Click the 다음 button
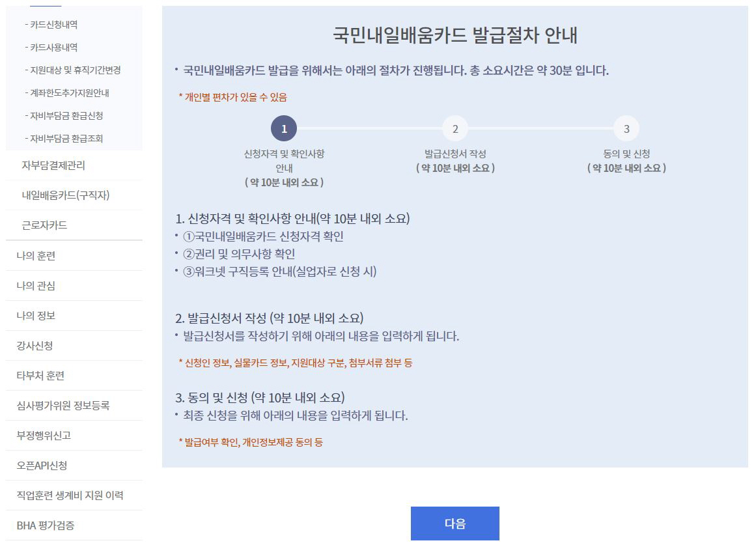 tap(455, 524)
